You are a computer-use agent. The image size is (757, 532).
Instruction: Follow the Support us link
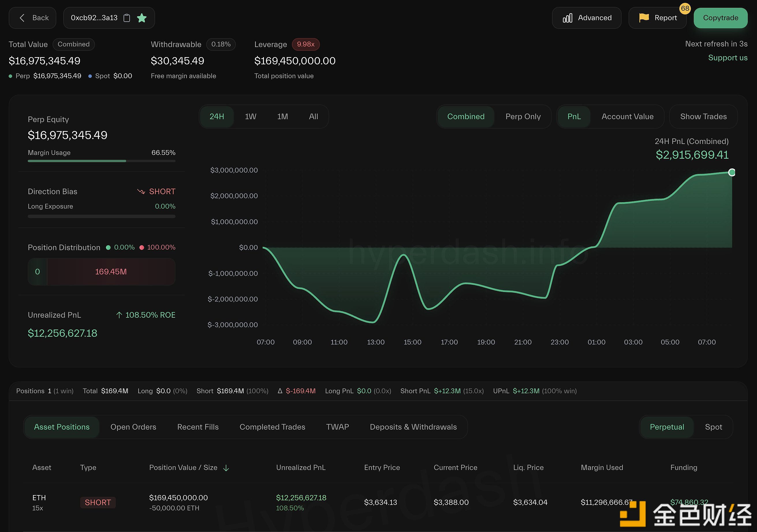pos(728,58)
